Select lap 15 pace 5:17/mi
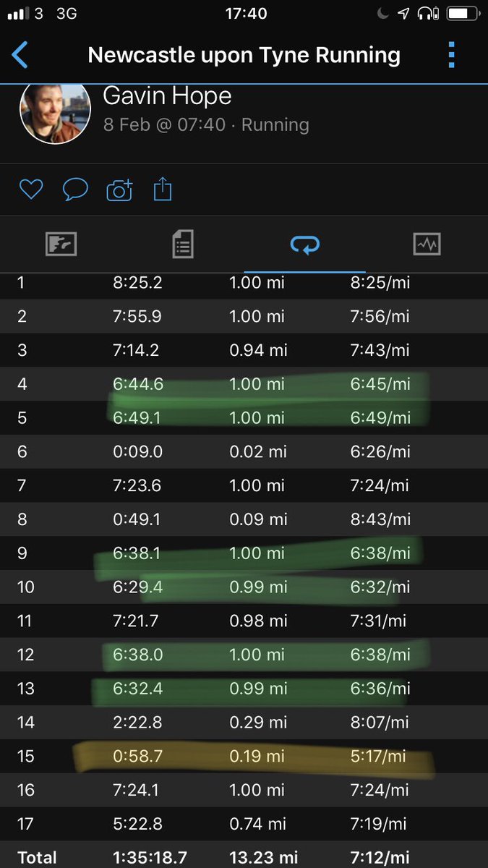The width and height of the screenshot is (488, 868). pos(378,756)
